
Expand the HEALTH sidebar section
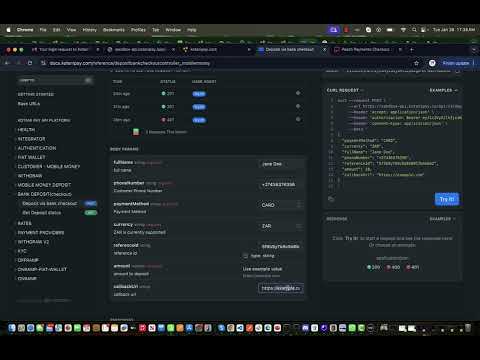(26, 130)
